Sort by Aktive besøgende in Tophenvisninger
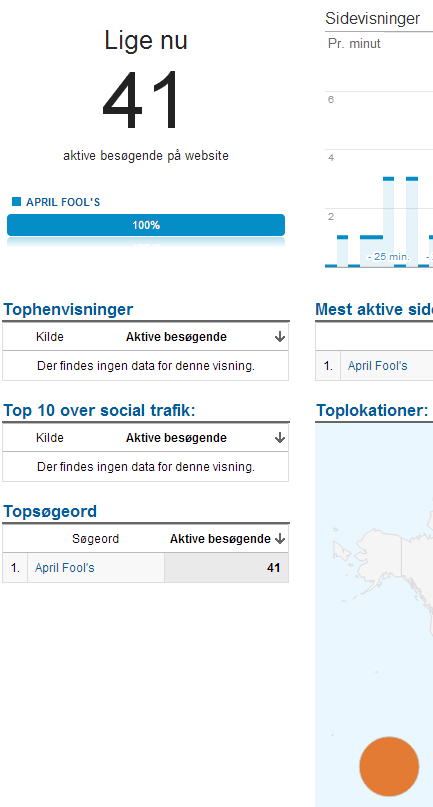Screen dimensions: 433x807 176,337
